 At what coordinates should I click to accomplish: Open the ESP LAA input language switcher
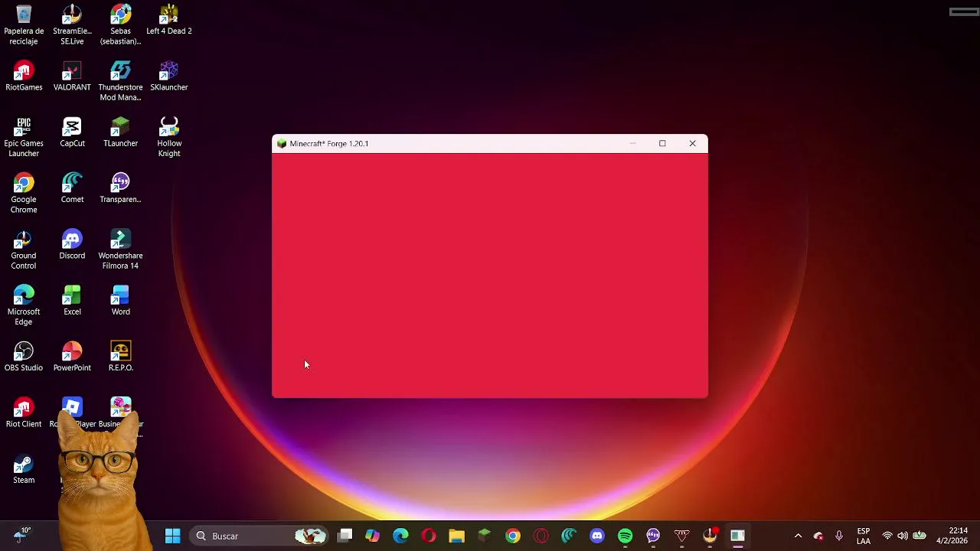click(x=864, y=536)
